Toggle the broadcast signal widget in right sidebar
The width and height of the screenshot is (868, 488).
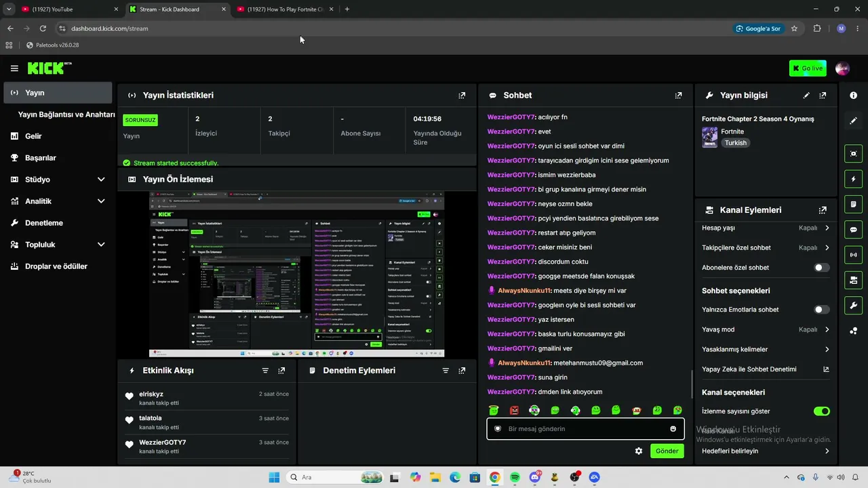point(853,255)
